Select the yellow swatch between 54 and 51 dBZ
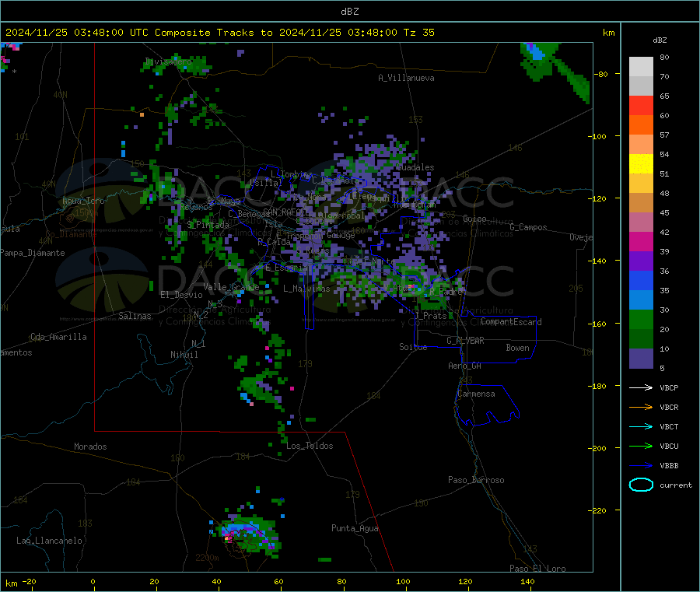The width and height of the screenshot is (700, 592). (641, 164)
